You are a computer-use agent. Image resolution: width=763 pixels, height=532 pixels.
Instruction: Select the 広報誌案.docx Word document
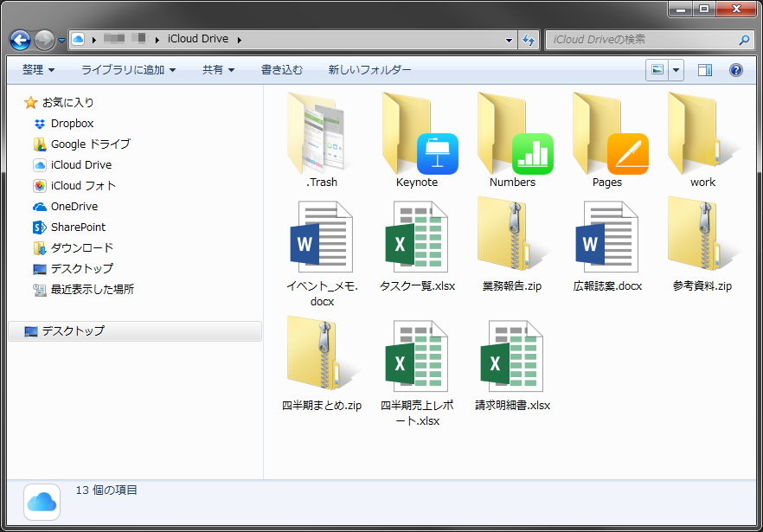click(606, 238)
